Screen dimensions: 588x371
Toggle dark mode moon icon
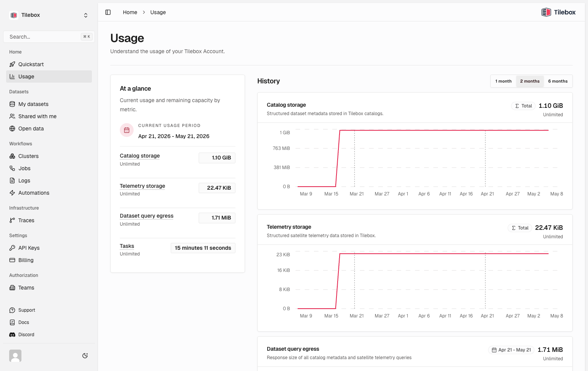pyautogui.click(x=85, y=356)
